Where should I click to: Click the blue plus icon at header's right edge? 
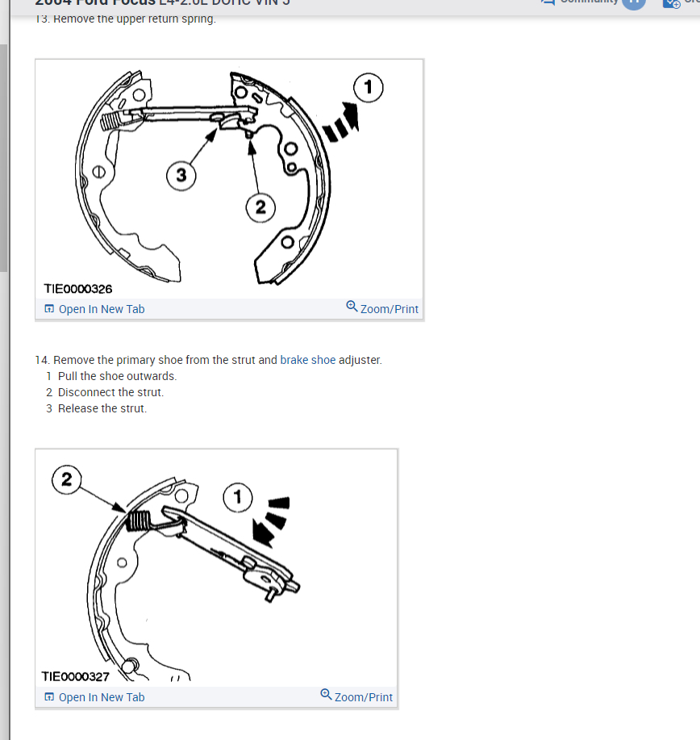point(672,3)
